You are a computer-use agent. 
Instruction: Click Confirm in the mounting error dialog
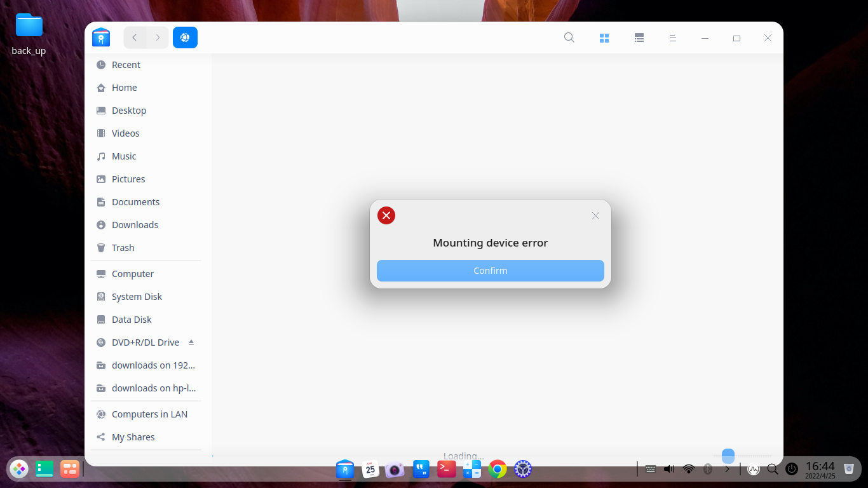pos(490,271)
